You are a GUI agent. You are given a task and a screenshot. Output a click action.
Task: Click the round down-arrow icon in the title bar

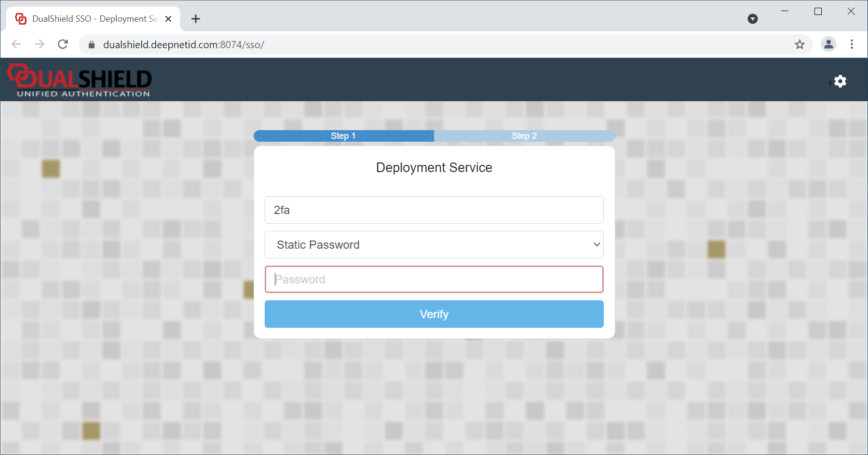pyautogui.click(x=752, y=19)
